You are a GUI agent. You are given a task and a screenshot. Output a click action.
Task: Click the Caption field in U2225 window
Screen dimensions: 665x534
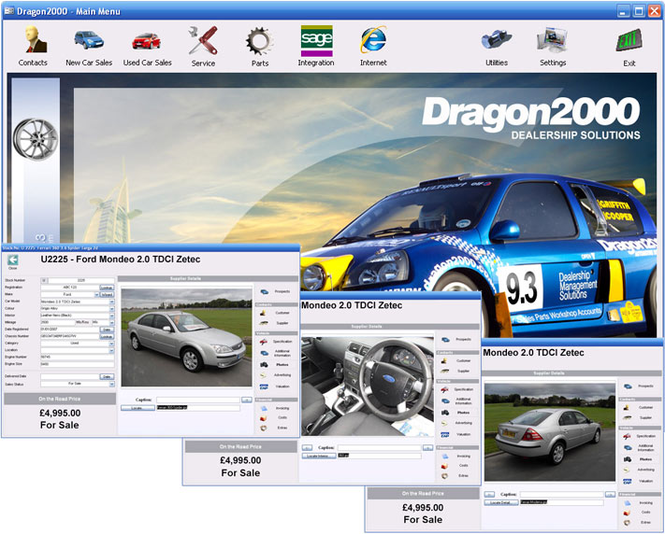click(x=198, y=400)
